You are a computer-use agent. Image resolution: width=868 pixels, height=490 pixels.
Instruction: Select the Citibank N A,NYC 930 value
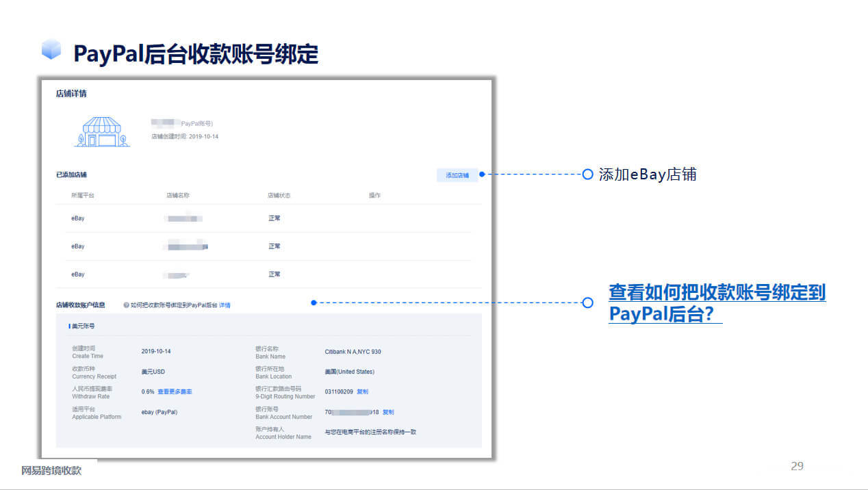pyautogui.click(x=353, y=352)
